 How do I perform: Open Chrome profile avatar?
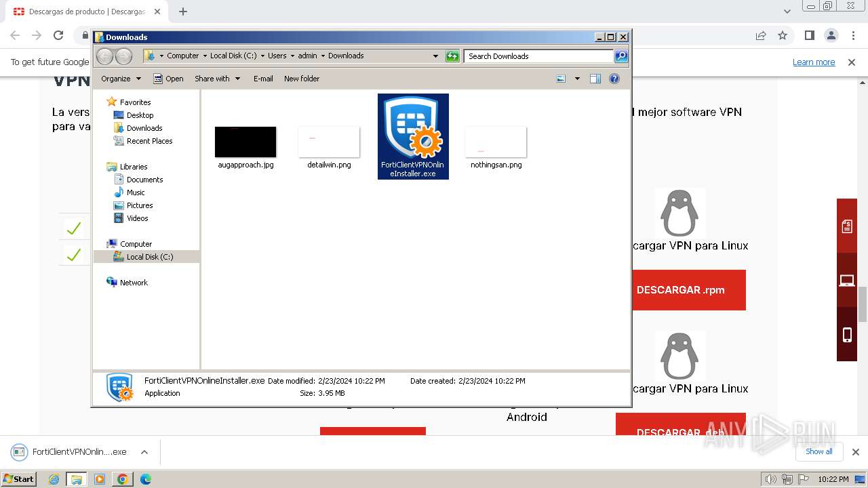tap(831, 36)
